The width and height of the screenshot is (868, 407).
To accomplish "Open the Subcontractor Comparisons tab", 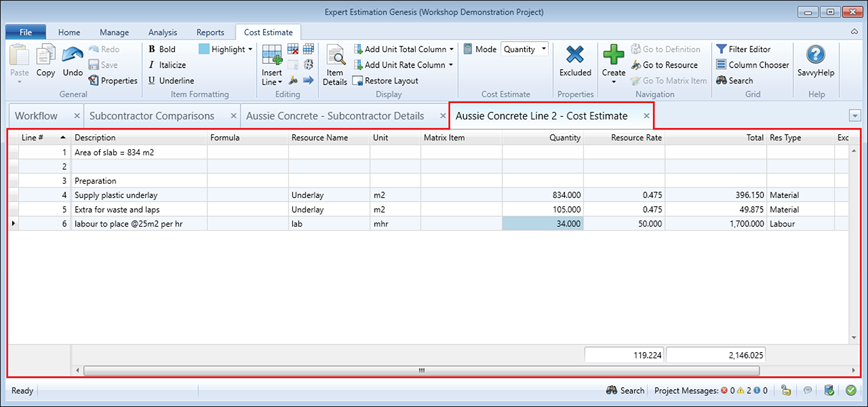I will click(x=152, y=116).
